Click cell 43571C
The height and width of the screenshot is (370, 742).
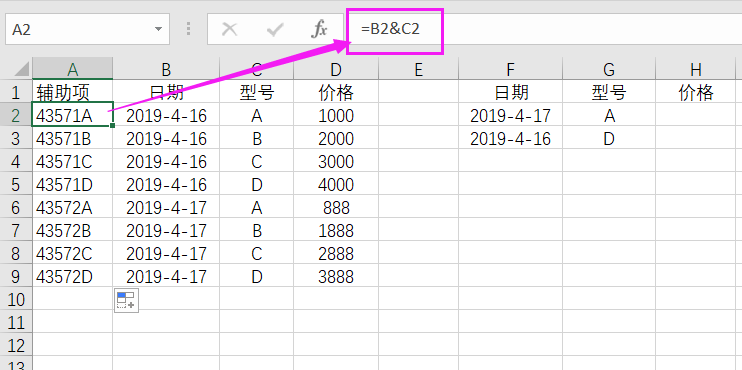pyautogui.click(x=72, y=161)
